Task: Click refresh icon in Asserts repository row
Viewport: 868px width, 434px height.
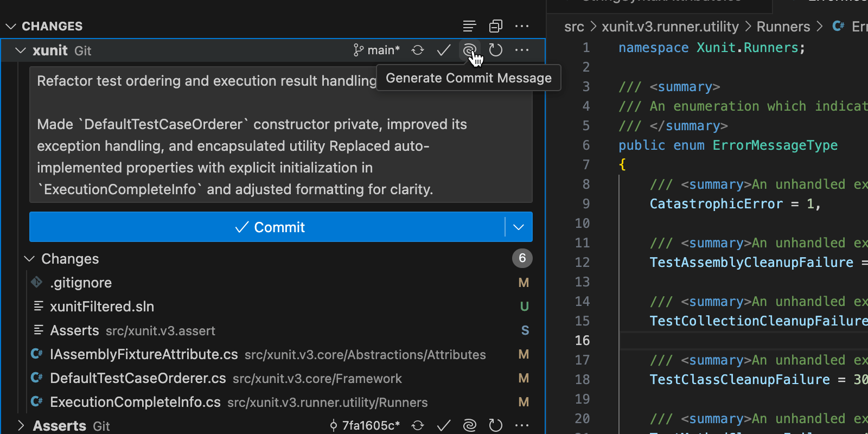Action: (x=496, y=426)
